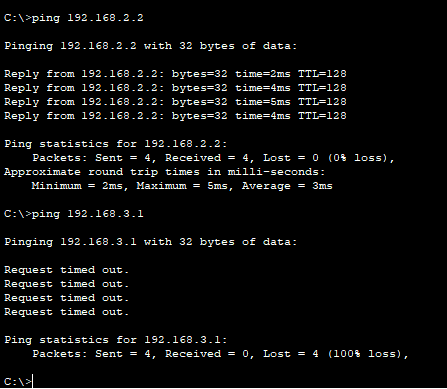The image size is (447, 389).
Task: Click the 100% loss packet summary line
Action: [220, 354]
